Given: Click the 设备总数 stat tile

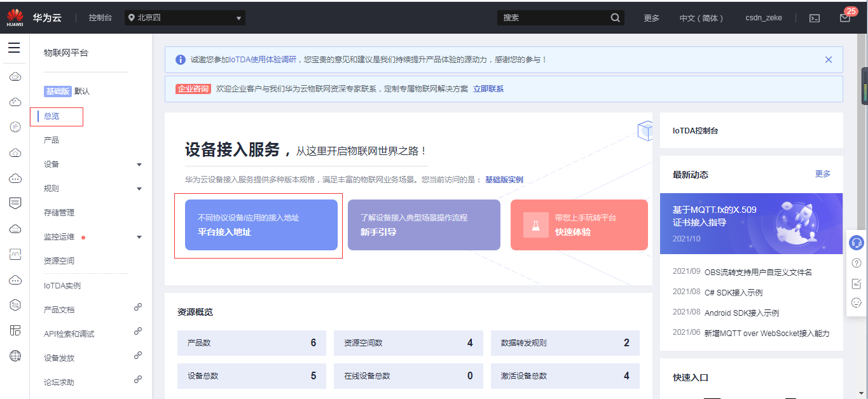Looking at the screenshot, I should [252, 375].
